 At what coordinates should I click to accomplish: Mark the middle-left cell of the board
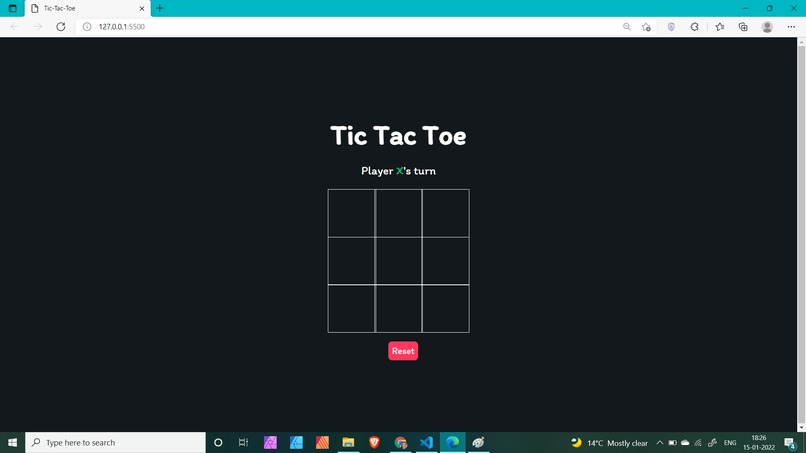tap(352, 261)
